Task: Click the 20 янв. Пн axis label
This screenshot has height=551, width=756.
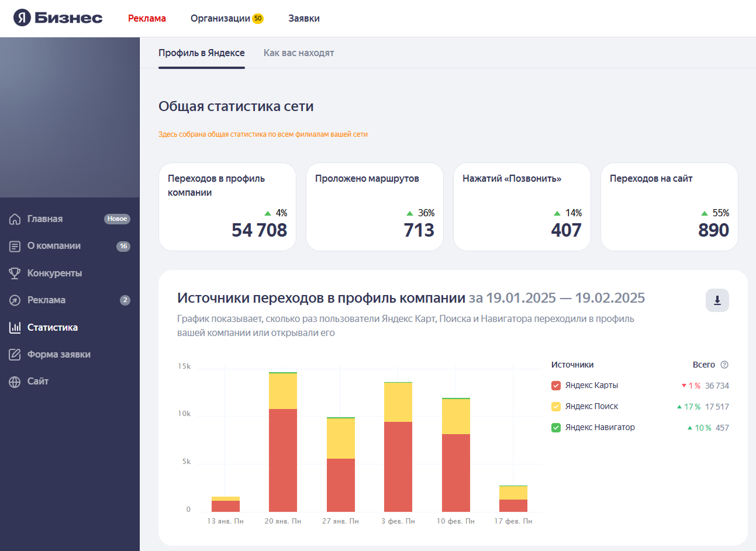Action: pos(283,521)
